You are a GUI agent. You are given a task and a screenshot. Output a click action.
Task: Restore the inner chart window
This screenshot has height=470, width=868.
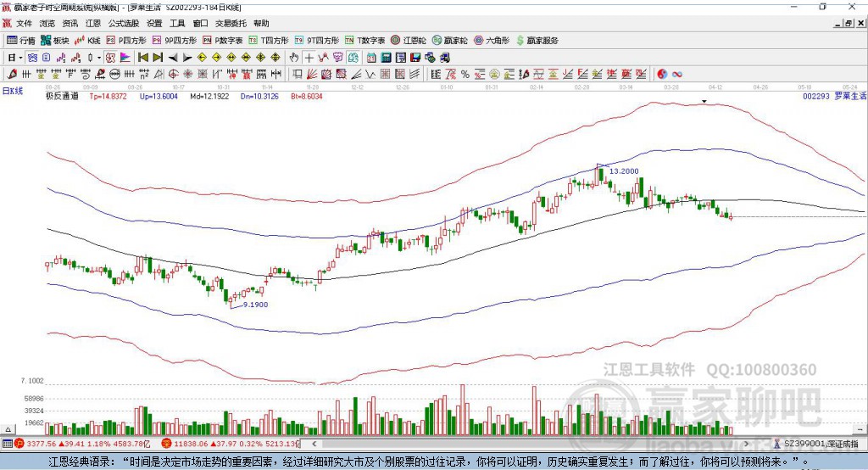tap(849, 23)
